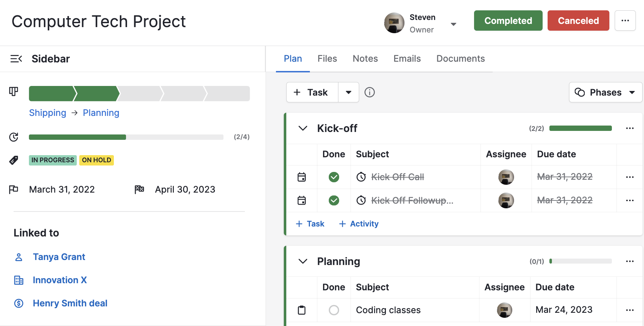Uncheck the completed Kick-Off Call task
The image size is (644, 326).
click(333, 177)
